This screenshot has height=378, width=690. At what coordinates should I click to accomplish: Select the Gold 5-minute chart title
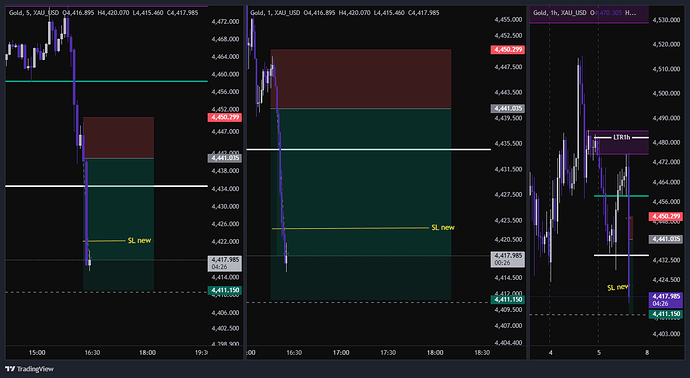pyautogui.click(x=34, y=13)
